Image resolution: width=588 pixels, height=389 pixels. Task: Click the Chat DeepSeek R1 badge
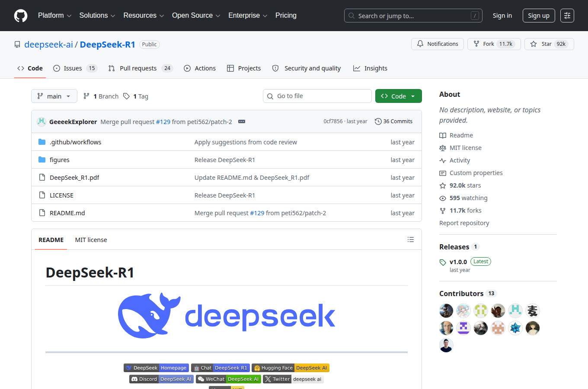pos(220,368)
